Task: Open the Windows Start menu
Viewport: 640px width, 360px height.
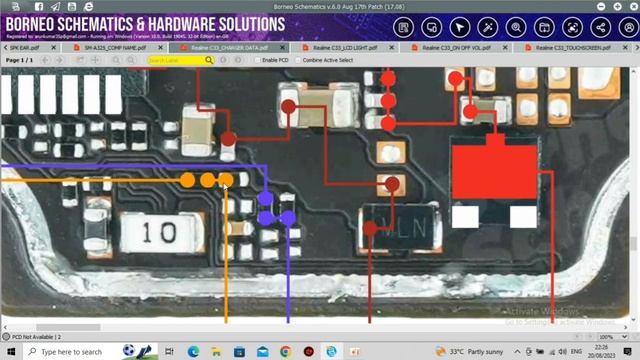Action: point(11,351)
